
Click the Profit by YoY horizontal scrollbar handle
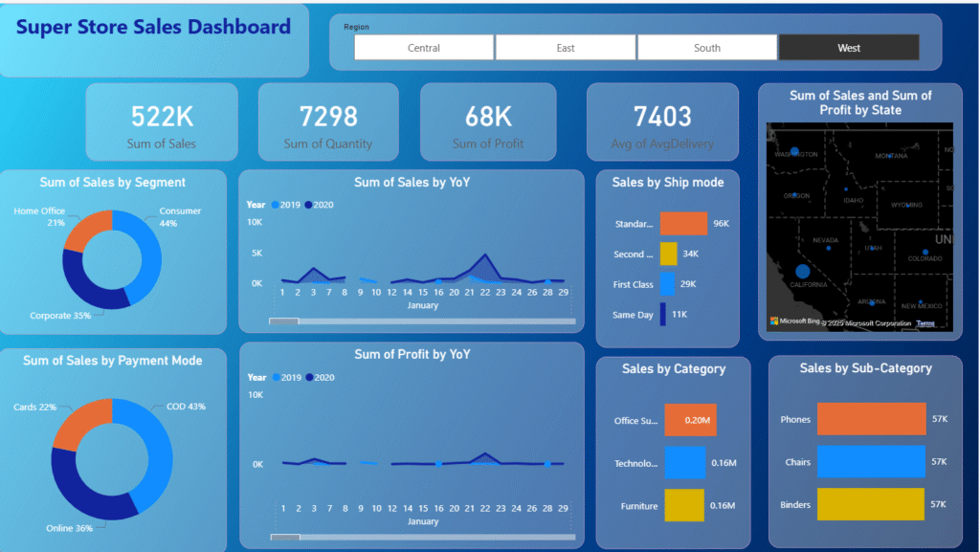pos(285,538)
